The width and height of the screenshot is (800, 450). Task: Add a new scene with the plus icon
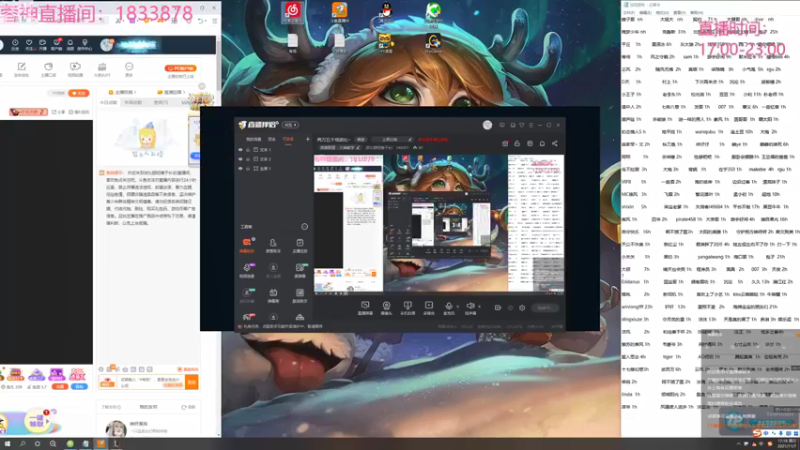point(308,139)
